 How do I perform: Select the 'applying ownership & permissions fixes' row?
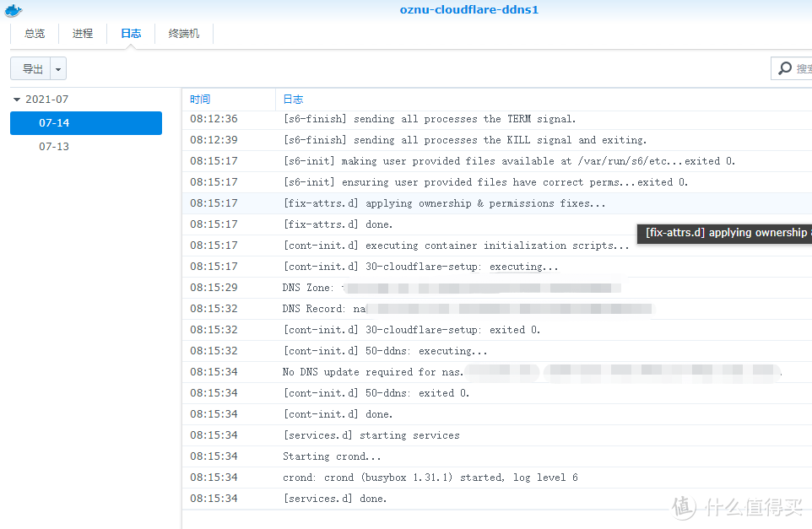coord(497,203)
